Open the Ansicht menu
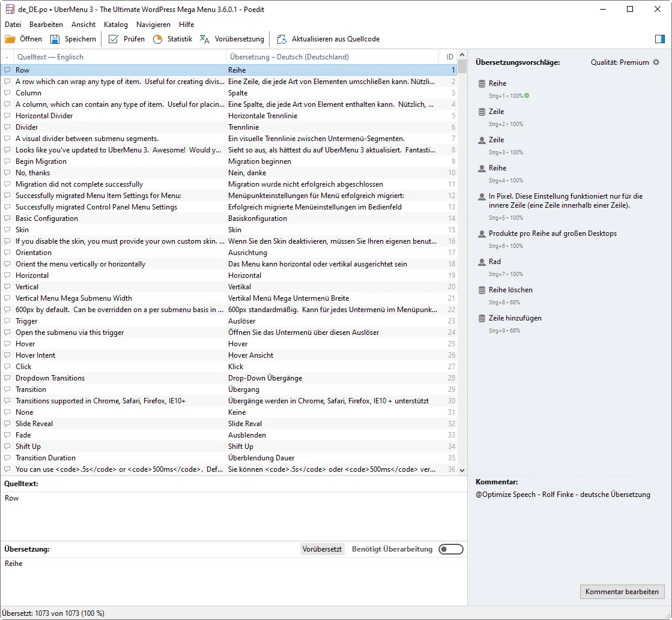This screenshot has width=672, height=620. tap(83, 25)
